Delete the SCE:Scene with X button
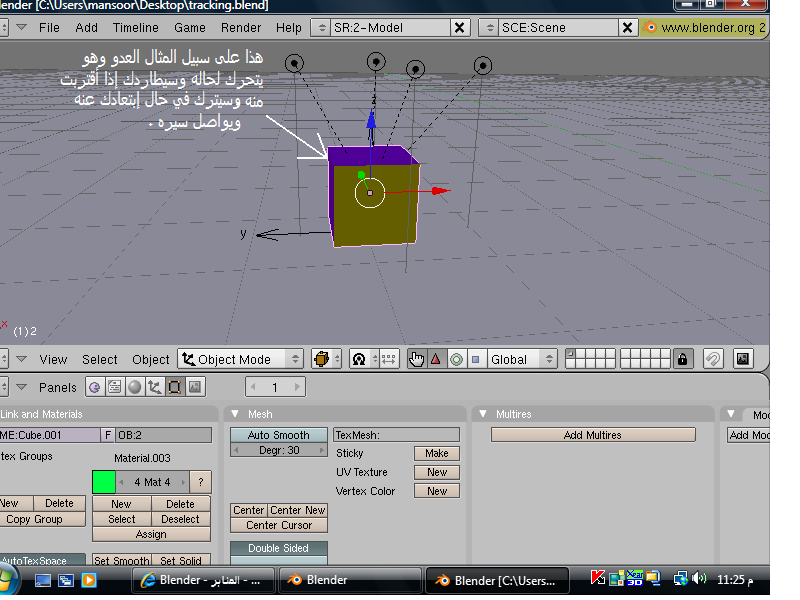The height and width of the screenshot is (600, 800). coord(628,28)
